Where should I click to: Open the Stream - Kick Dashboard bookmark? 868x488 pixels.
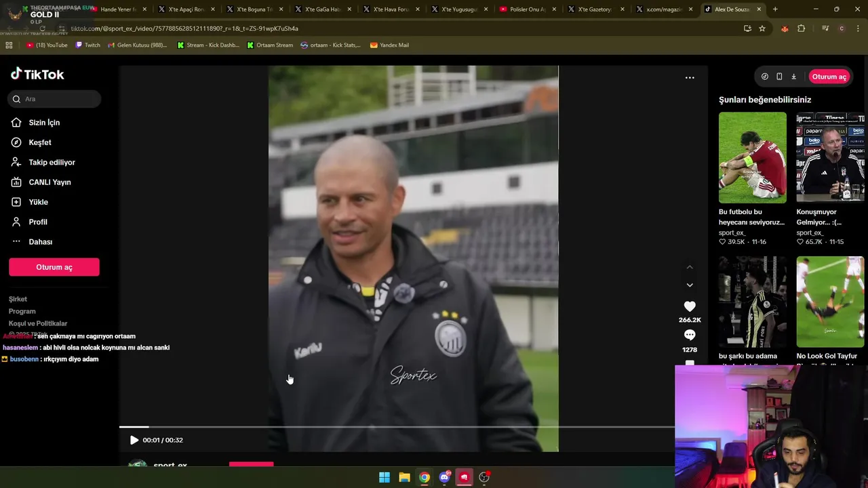(x=208, y=45)
